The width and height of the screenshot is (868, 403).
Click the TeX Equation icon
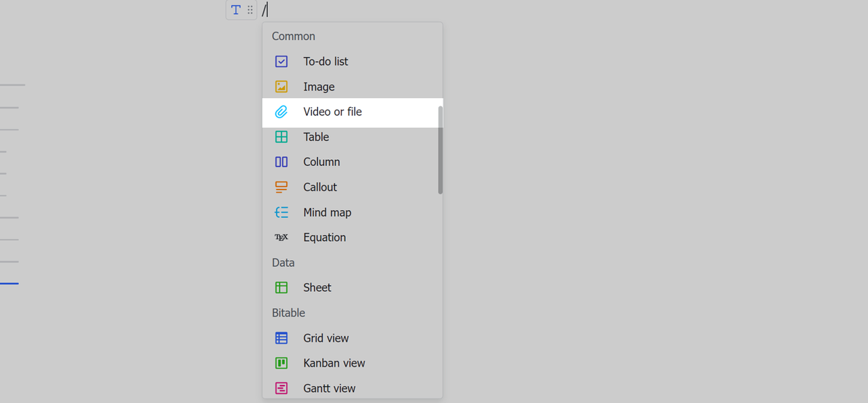[281, 237]
